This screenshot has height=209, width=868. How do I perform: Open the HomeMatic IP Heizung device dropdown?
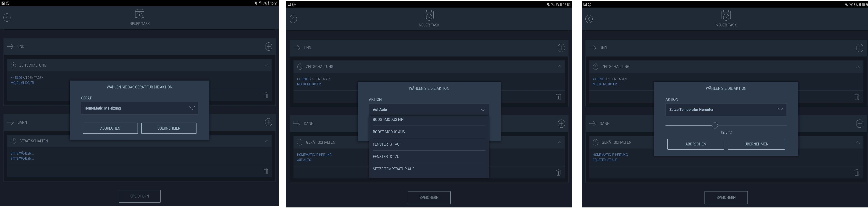coord(139,108)
